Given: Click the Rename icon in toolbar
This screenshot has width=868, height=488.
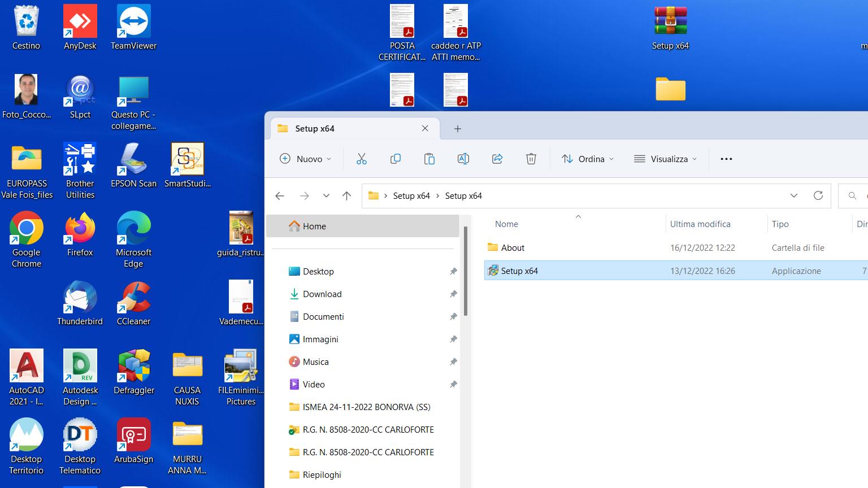Looking at the screenshot, I should 463,159.
